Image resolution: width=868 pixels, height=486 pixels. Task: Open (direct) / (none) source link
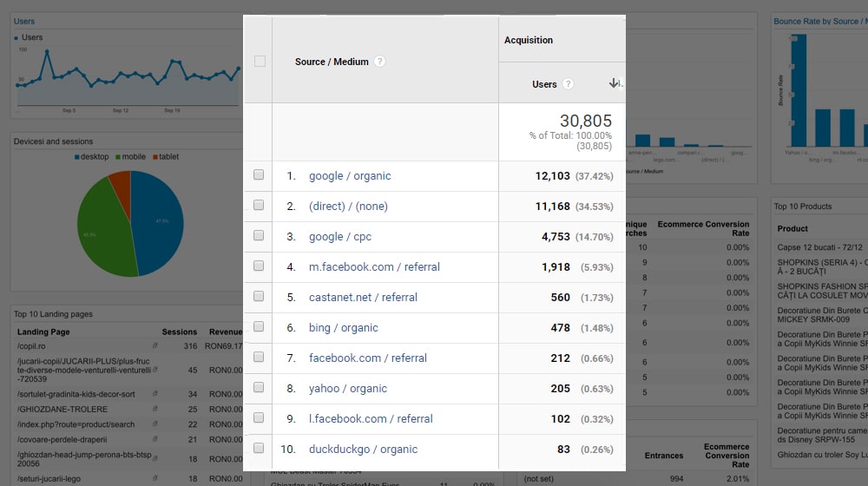point(348,207)
